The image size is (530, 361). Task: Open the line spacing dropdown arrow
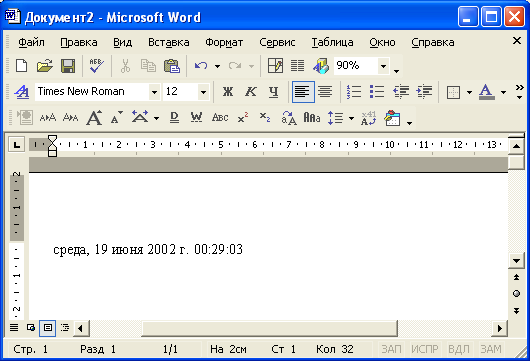351,118
